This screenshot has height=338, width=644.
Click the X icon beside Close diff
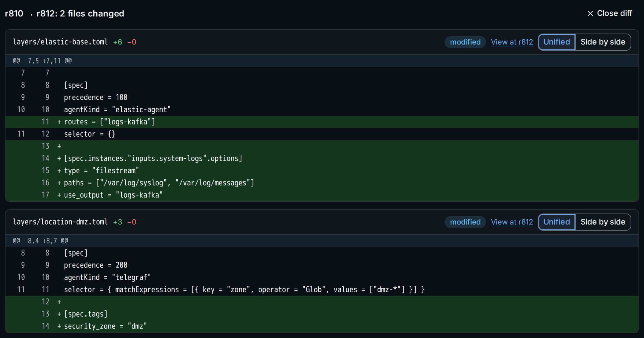[x=590, y=13]
